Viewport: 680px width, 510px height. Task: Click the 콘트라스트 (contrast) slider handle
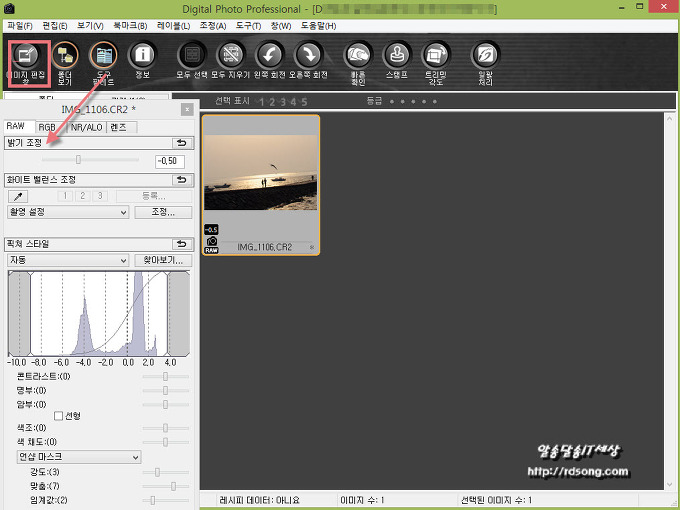[166, 377]
